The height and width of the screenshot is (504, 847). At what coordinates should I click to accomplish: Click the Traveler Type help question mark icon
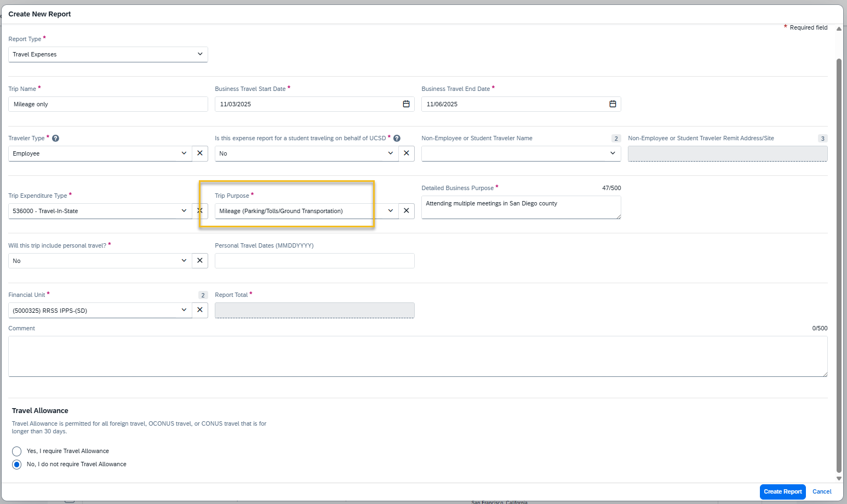click(x=55, y=138)
